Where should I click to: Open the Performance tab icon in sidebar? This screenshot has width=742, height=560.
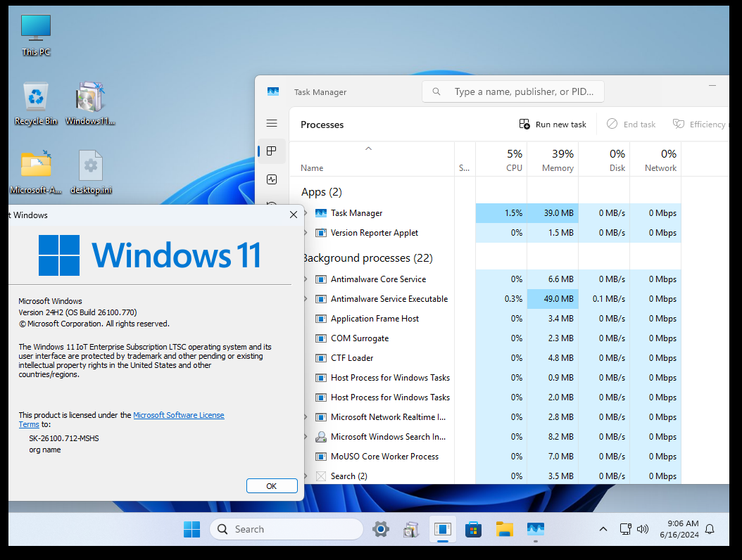272,179
